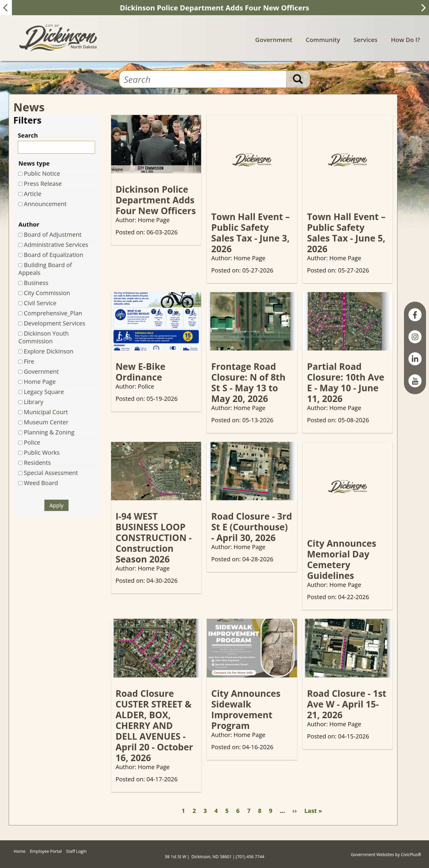The image size is (429, 868).
Task: Tick the Announcement checkbox
Action: [21, 204]
